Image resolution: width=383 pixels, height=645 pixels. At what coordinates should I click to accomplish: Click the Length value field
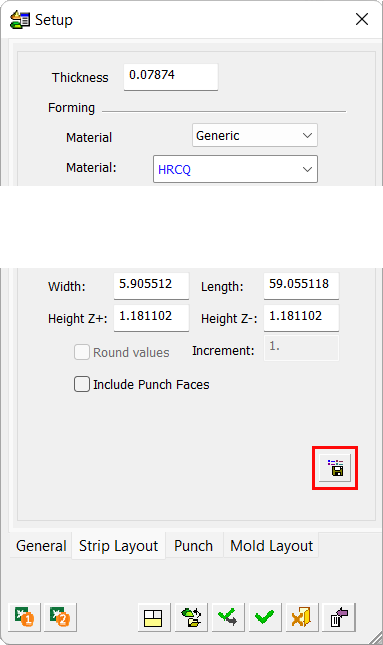[x=301, y=285]
